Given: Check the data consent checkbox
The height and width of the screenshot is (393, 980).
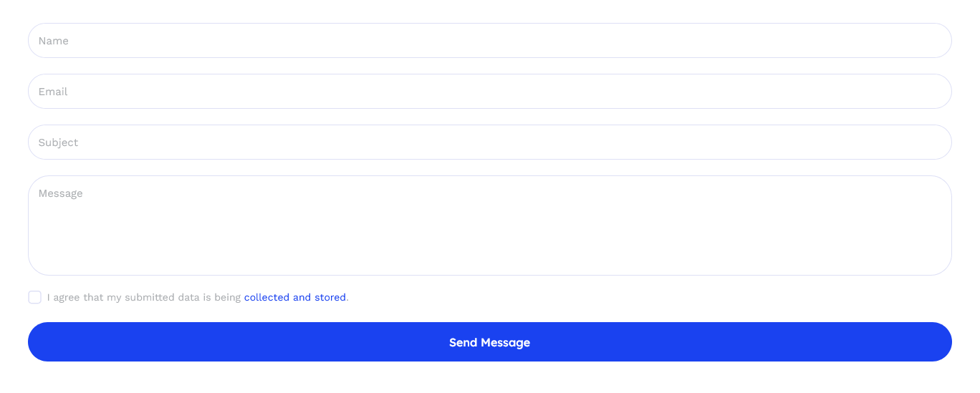Looking at the screenshot, I should click(35, 297).
